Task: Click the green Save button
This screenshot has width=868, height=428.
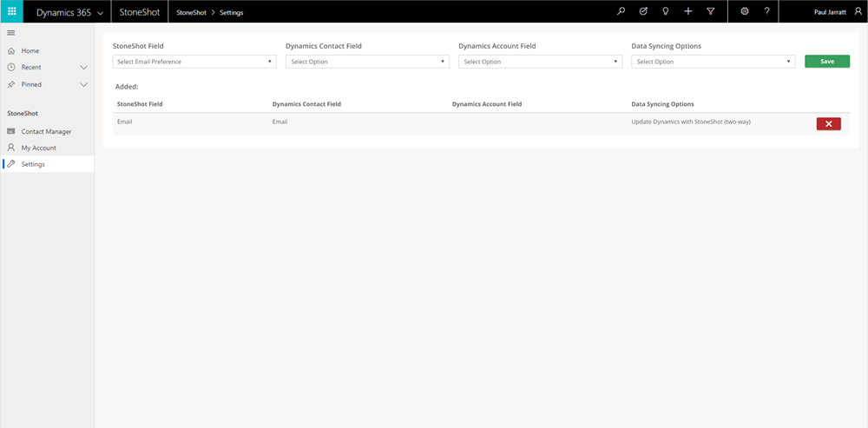Action: pos(827,62)
